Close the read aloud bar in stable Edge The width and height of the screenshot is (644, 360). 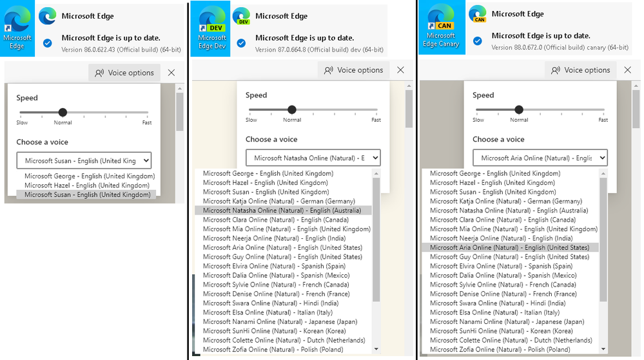(x=171, y=73)
